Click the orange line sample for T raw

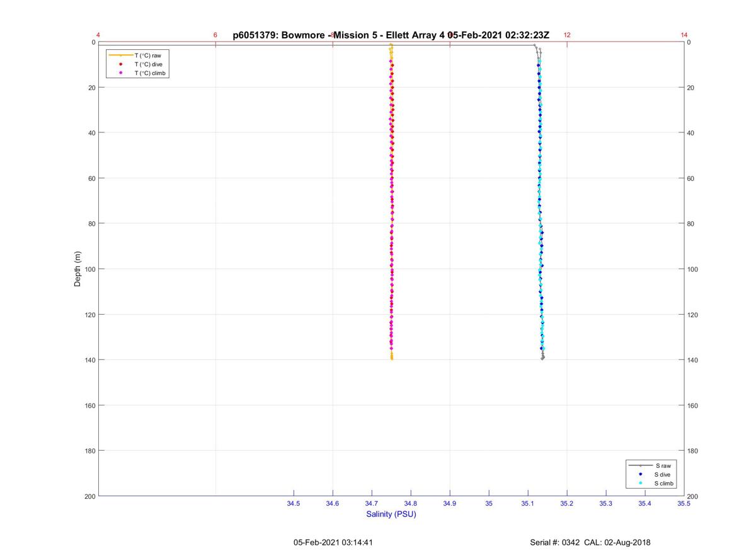[x=120, y=55]
